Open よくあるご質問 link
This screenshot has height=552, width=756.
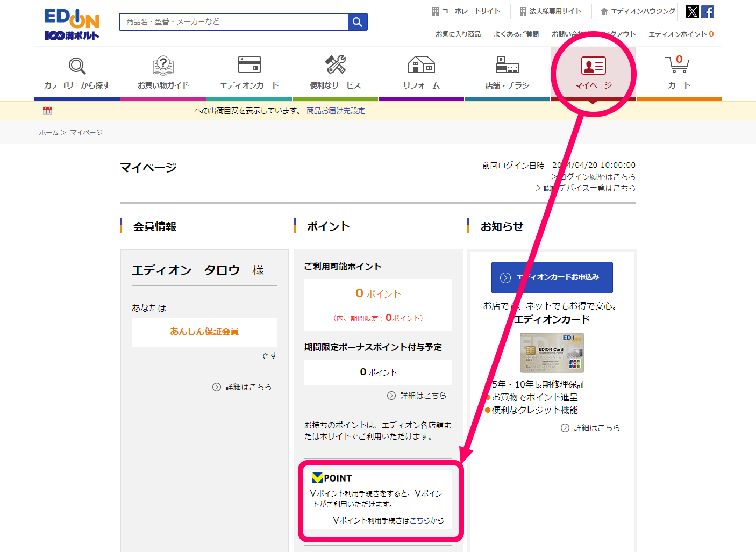tap(516, 34)
